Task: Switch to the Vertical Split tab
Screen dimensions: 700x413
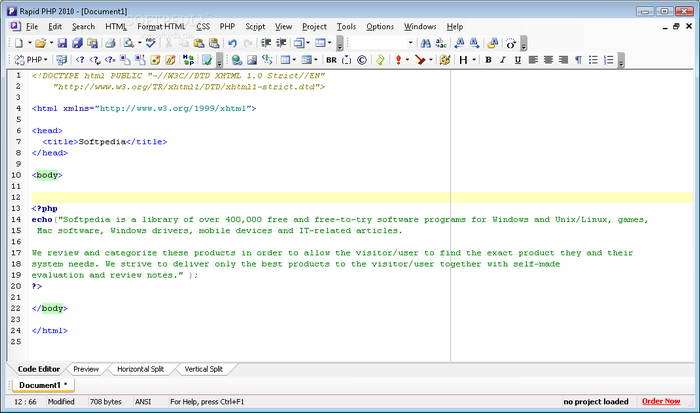Action: [203, 369]
